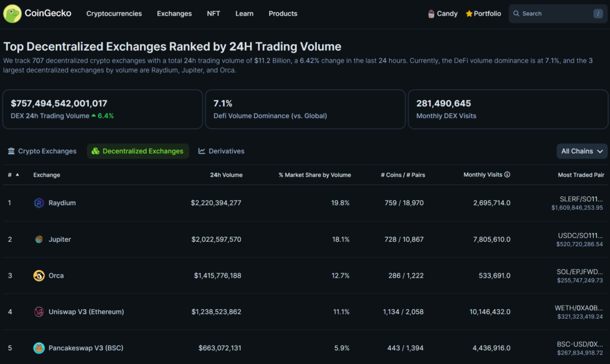This screenshot has width=610, height=364.
Task: Sort by Monthly Visits column header
Action: point(483,175)
